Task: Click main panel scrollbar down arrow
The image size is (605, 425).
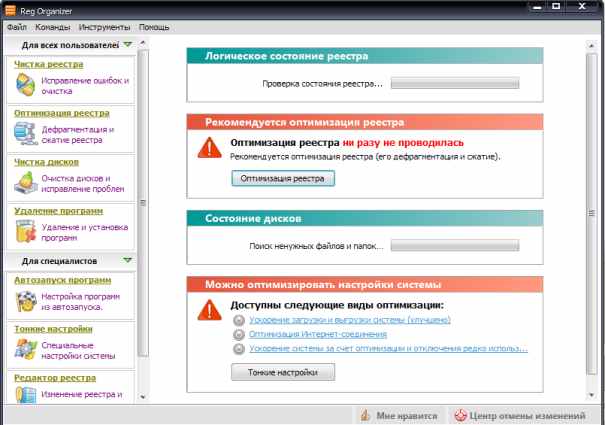Action: [x=591, y=395]
